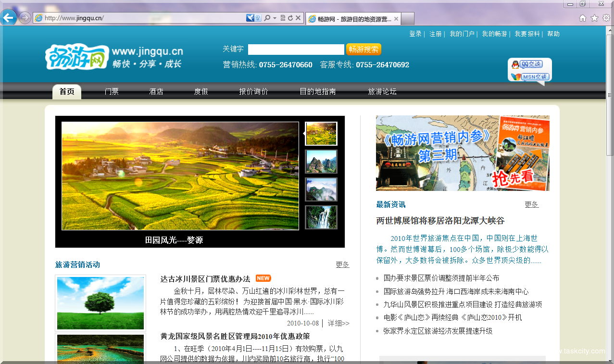Open the favorites star icon
Viewport: 614px width, 364px height.
pos(594,18)
